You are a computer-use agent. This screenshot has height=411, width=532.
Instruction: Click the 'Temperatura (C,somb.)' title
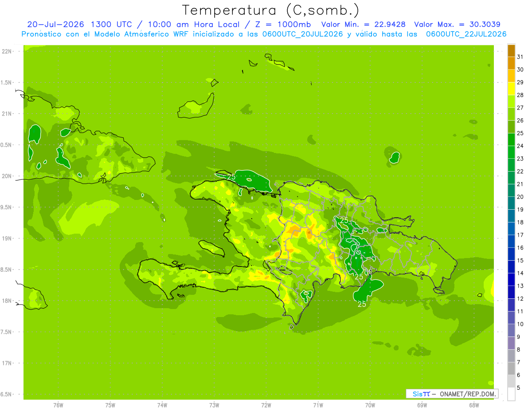pos(271,10)
